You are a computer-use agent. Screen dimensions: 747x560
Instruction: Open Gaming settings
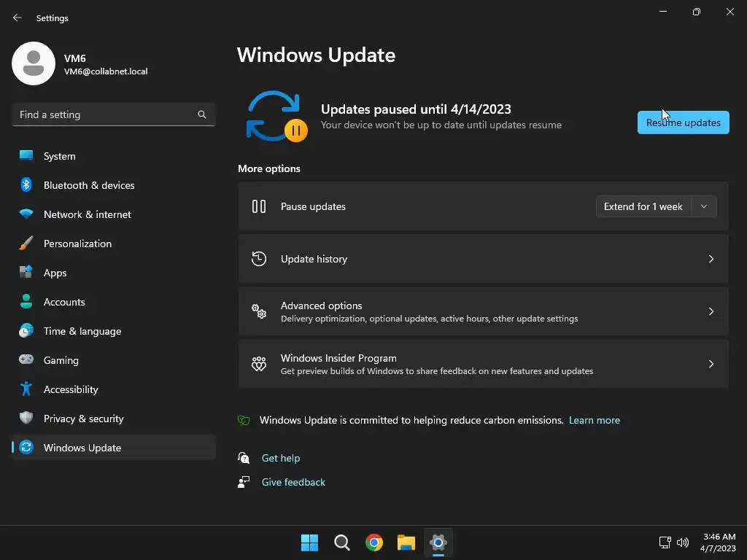[x=114, y=360]
